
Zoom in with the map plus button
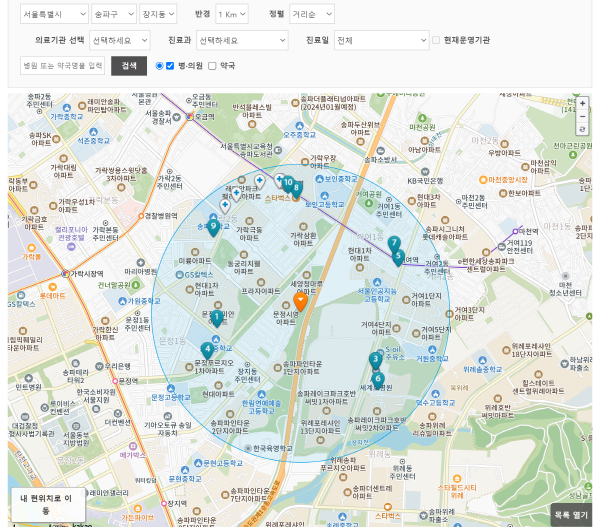(582, 103)
